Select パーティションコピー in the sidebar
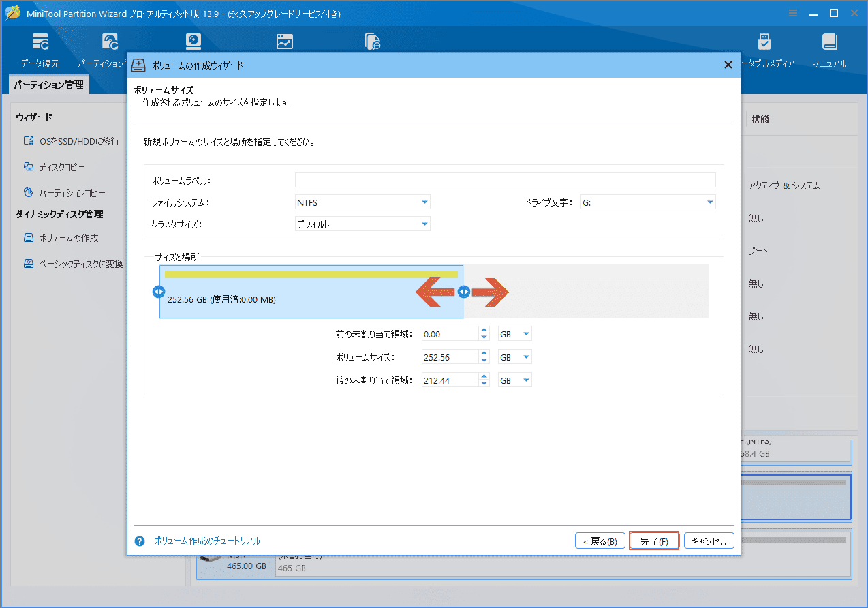The width and height of the screenshot is (868, 608). click(x=64, y=193)
